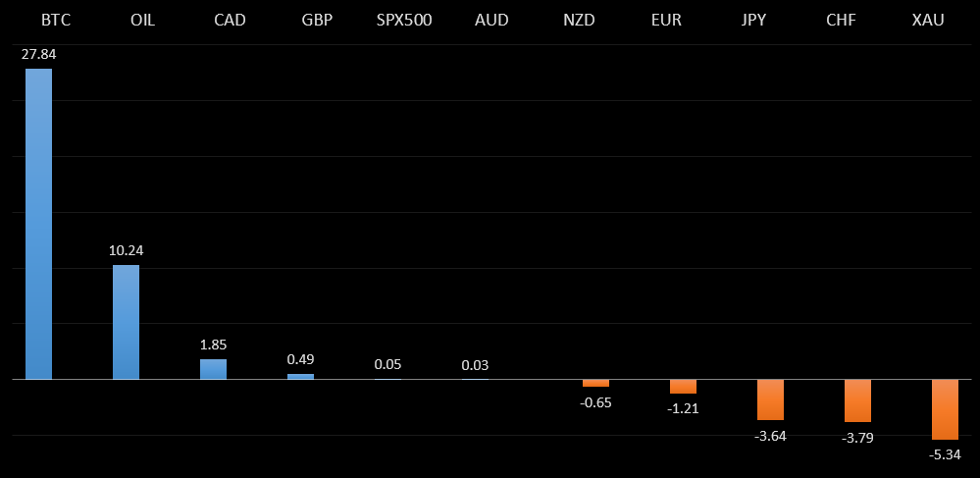Click the -3.64 value label
Image resolution: width=980 pixels, height=478 pixels.
770,436
